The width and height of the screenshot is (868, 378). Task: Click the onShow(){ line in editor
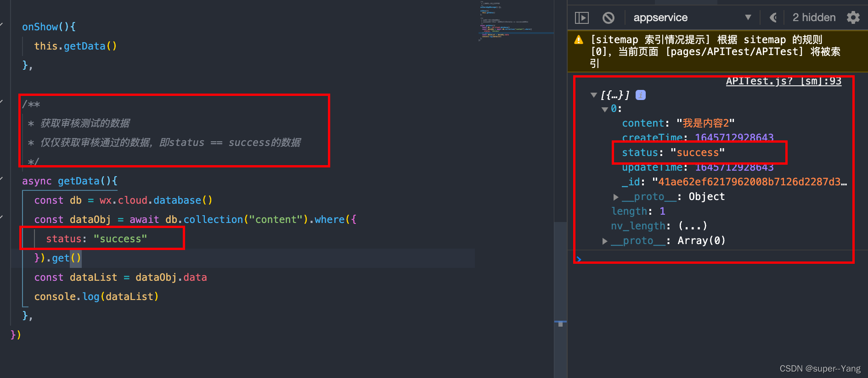point(49,27)
